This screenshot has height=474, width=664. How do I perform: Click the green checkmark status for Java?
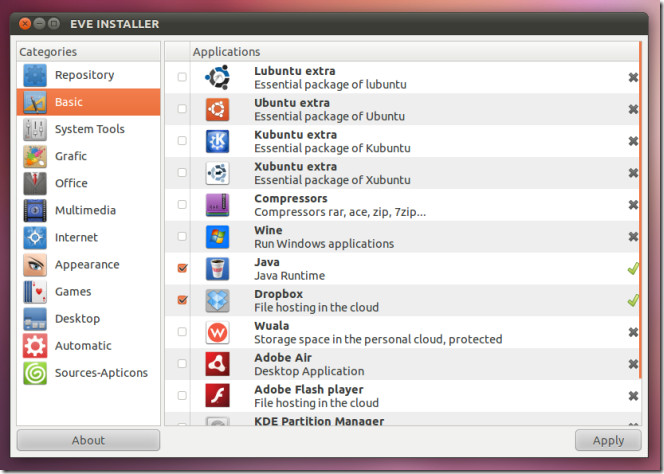[x=633, y=268]
